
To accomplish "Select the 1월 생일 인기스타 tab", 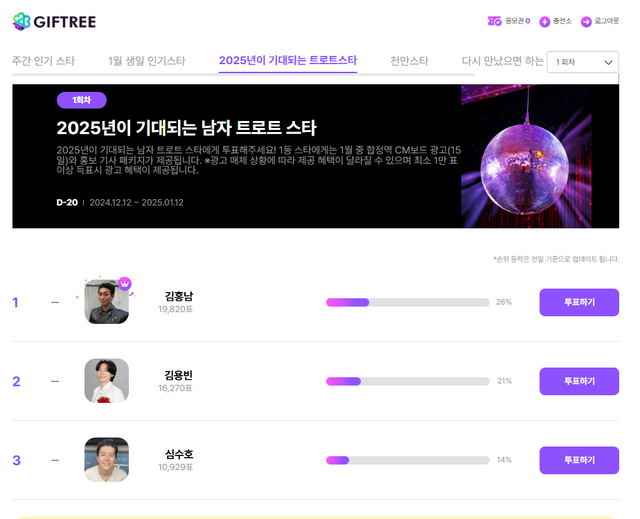I will click(147, 61).
